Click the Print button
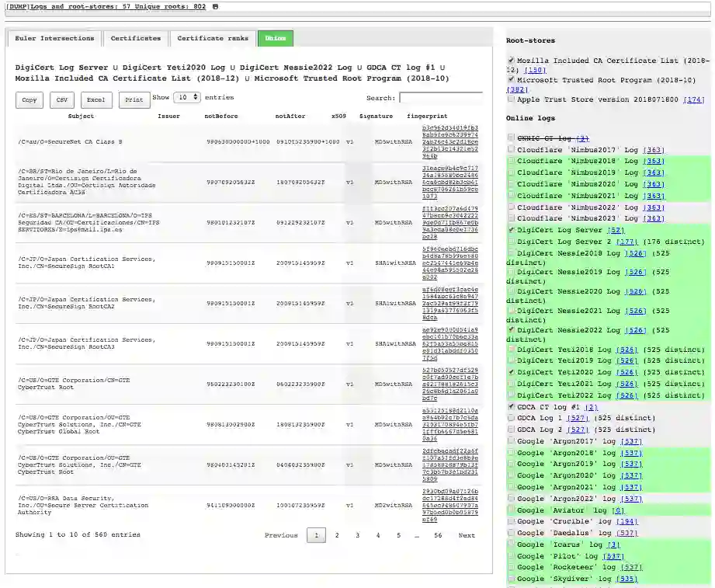715x588 pixels. click(134, 100)
